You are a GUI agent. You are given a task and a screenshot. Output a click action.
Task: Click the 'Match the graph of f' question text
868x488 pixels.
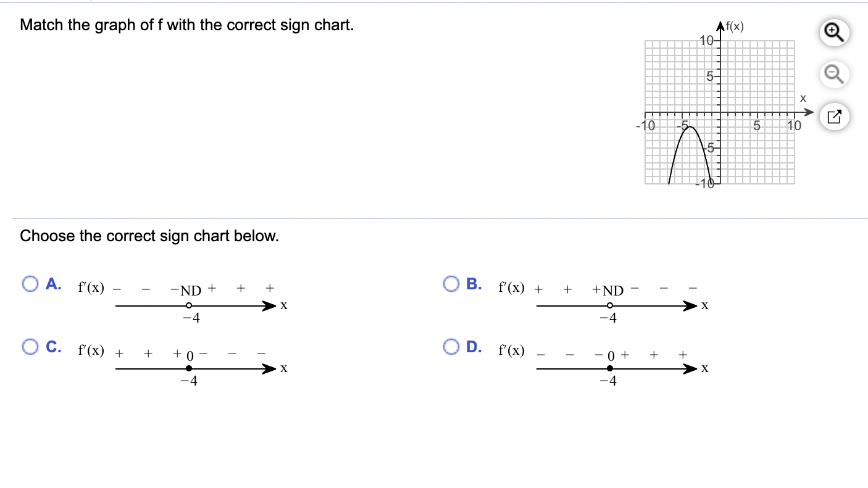187,26
